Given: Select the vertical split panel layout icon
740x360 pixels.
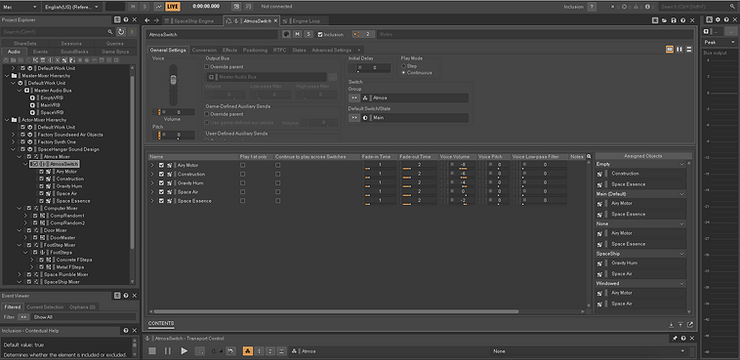Looking at the screenshot, I should [x=680, y=49].
